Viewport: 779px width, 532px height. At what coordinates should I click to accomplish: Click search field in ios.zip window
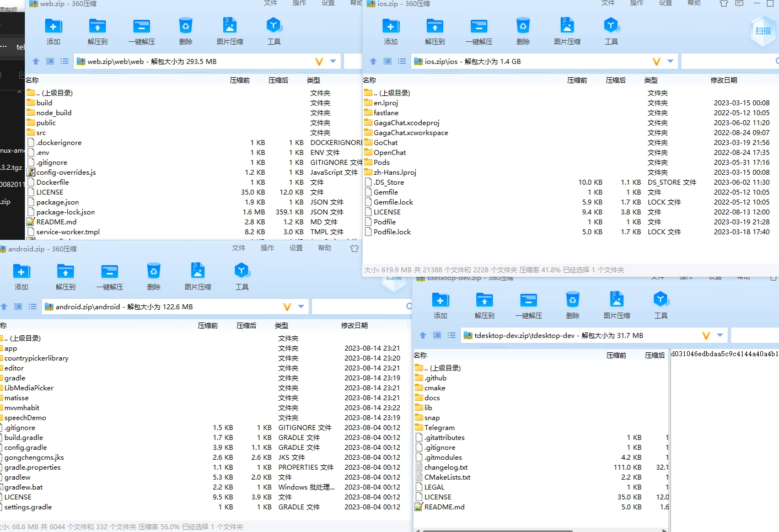tap(730, 61)
